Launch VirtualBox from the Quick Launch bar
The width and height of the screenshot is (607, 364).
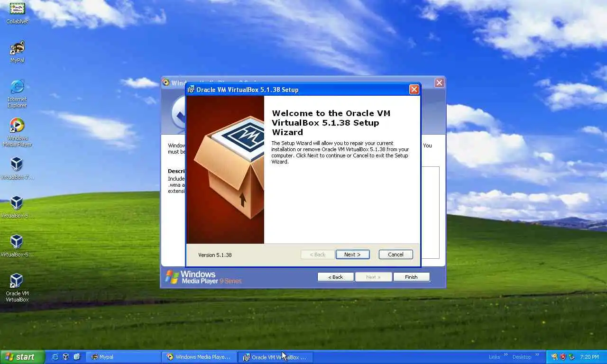[x=66, y=357]
